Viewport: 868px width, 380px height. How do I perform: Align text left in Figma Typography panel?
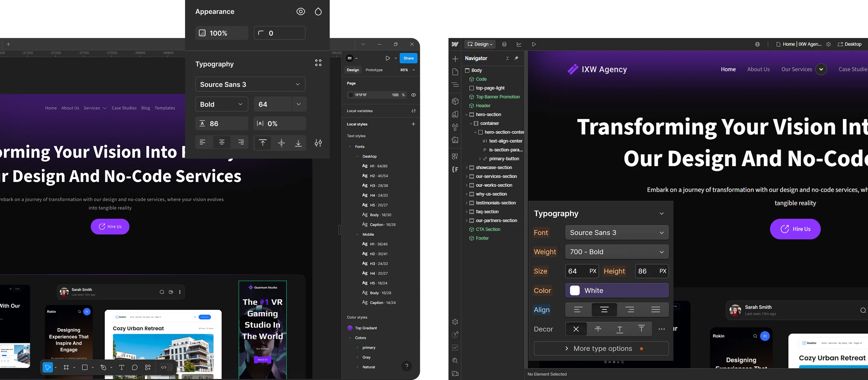click(x=203, y=142)
